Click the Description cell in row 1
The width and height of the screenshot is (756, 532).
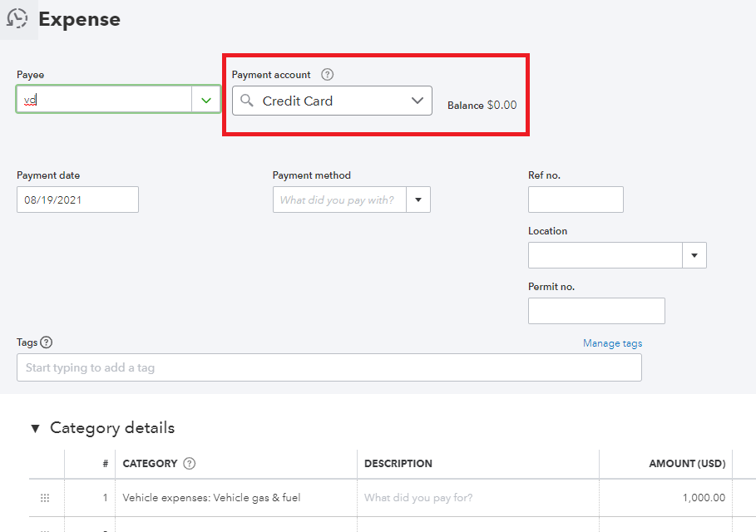click(477, 498)
